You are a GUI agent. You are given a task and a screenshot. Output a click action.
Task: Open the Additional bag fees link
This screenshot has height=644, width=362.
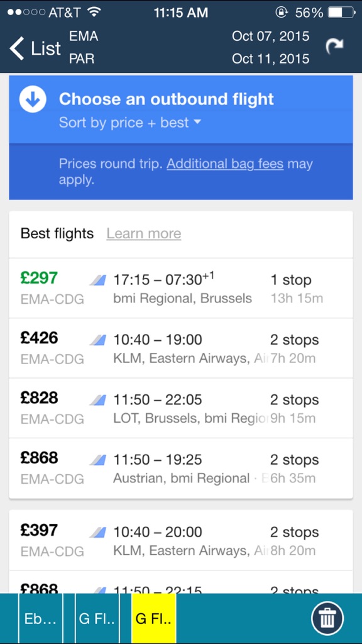[x=225, y=164]
